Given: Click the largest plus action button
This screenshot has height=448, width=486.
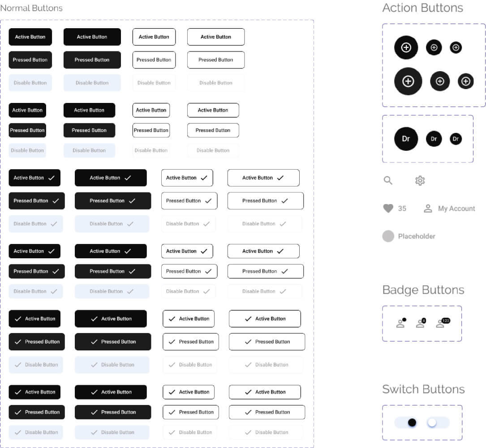Looking at the screenshot, I should click(x=408, y=81).
